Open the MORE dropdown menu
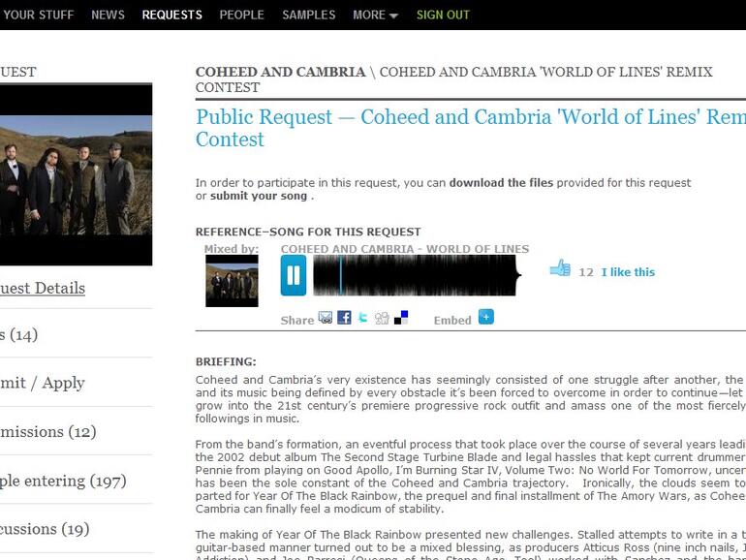Screen dimensions: 746x560 click(375, 15)
